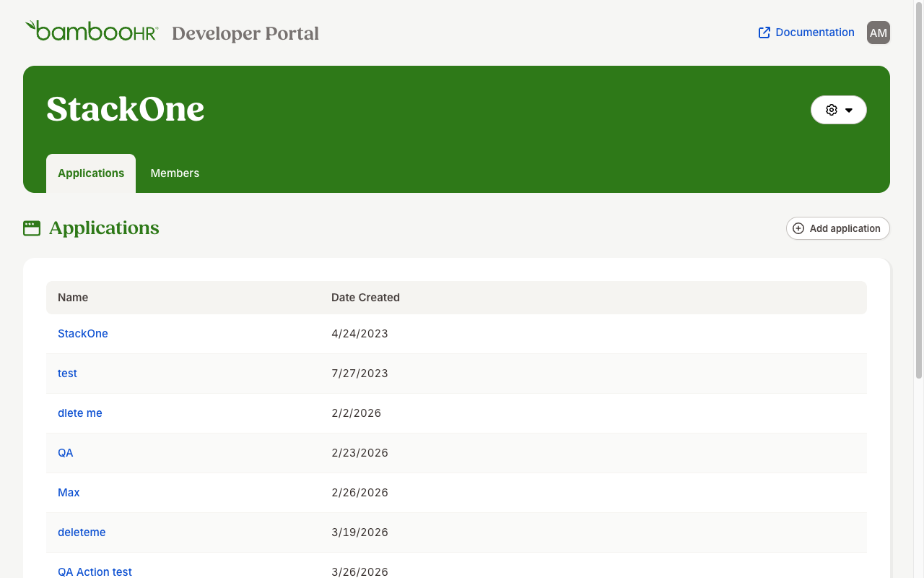Open the Max application link
The height and width of the screenshot is (578, 924).
[x=69, y=493]
